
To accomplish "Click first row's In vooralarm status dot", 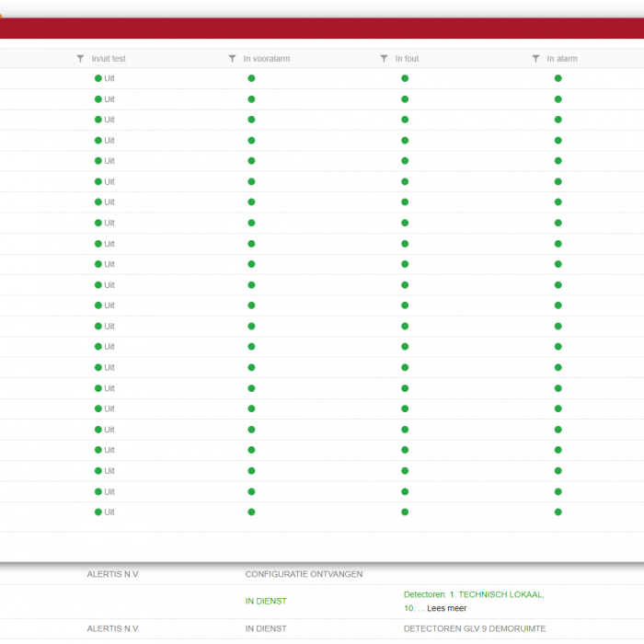I will [251, 78].
